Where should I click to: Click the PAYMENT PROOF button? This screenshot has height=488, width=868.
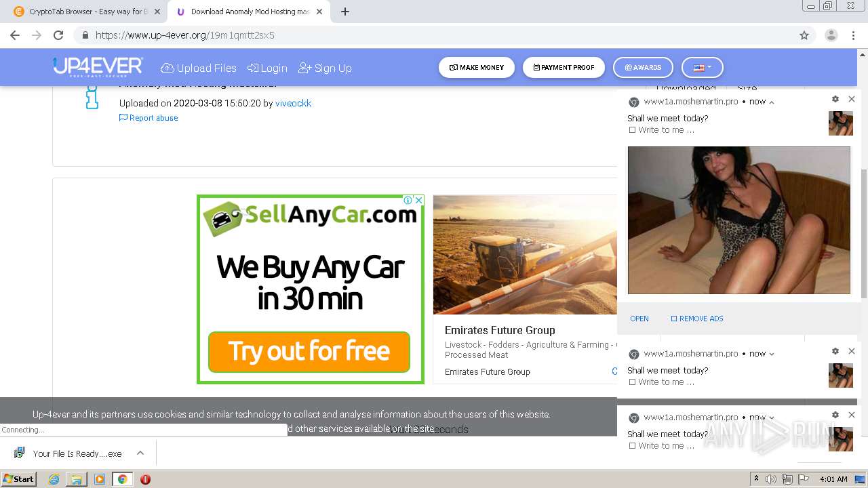point(564,68)
